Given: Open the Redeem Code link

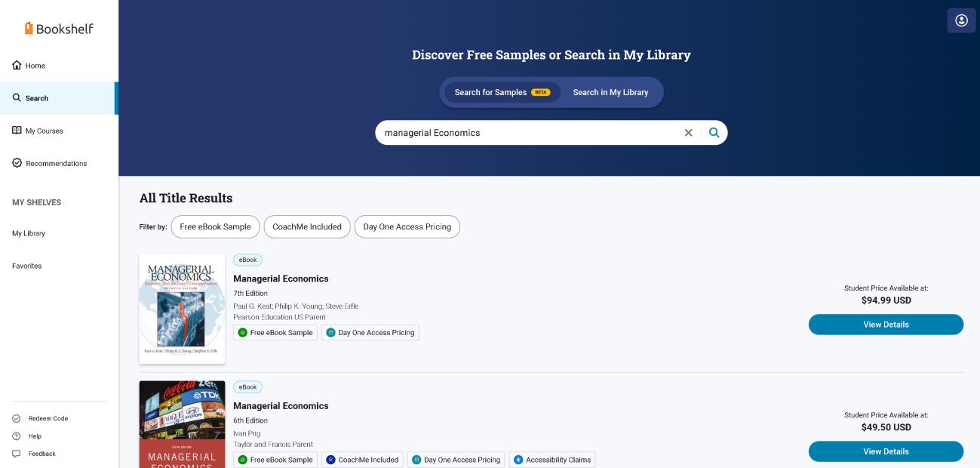Looking at the screenshot, I should [48, 418].
